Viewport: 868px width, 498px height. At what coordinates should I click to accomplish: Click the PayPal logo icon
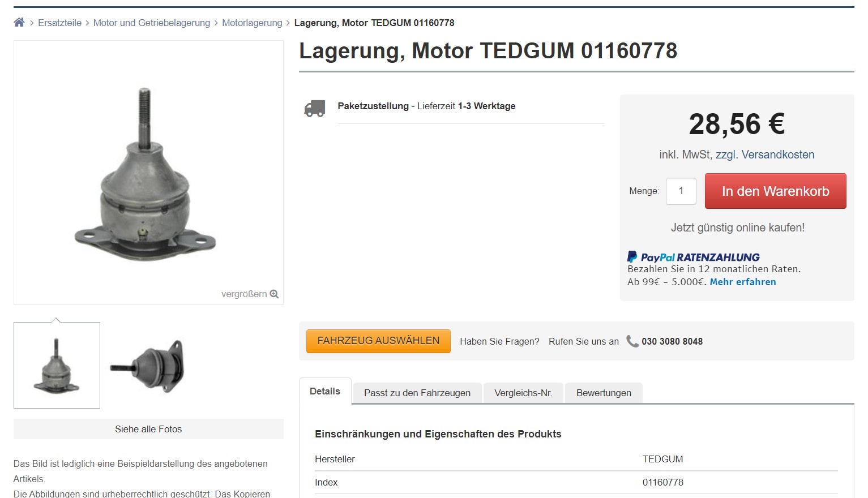(632, 257)
